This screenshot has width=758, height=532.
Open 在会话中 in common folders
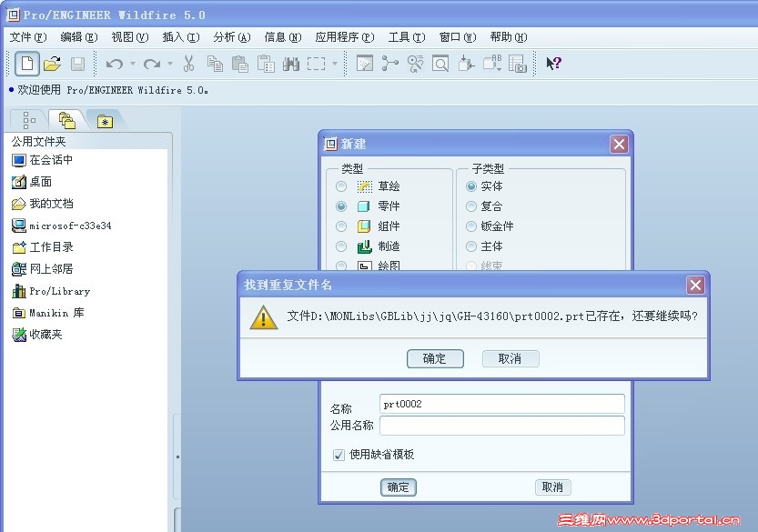click(x=43, y=160)
